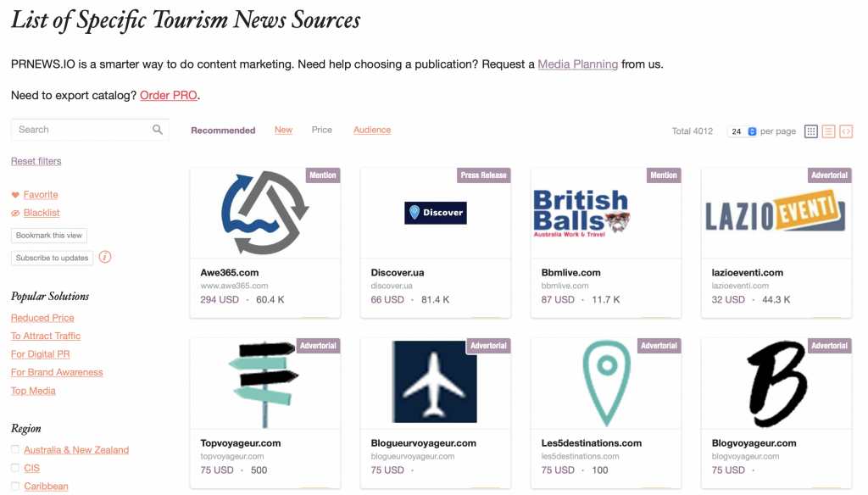Click the 81.4 K audience value
The image size is (868, 495).
click(x=435, y=299)
